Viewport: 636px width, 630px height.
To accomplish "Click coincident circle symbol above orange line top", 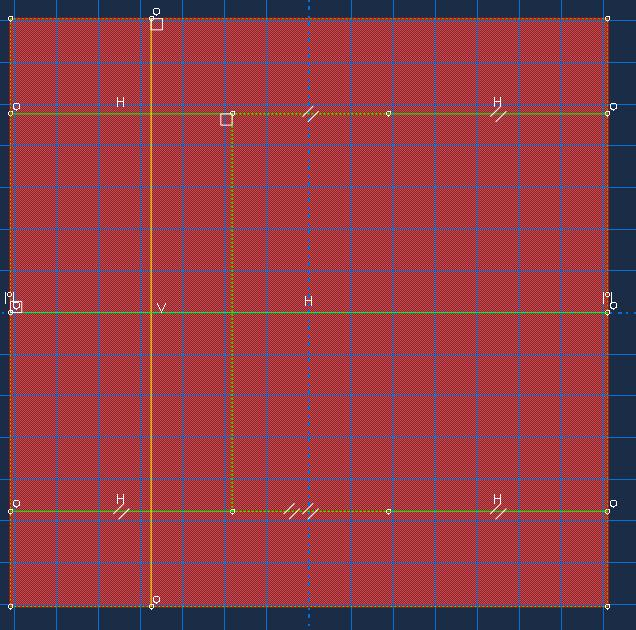I will click(x=157, y=12).
